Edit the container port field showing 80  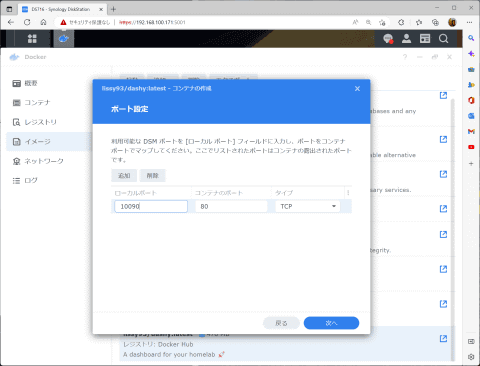point(231,206)
